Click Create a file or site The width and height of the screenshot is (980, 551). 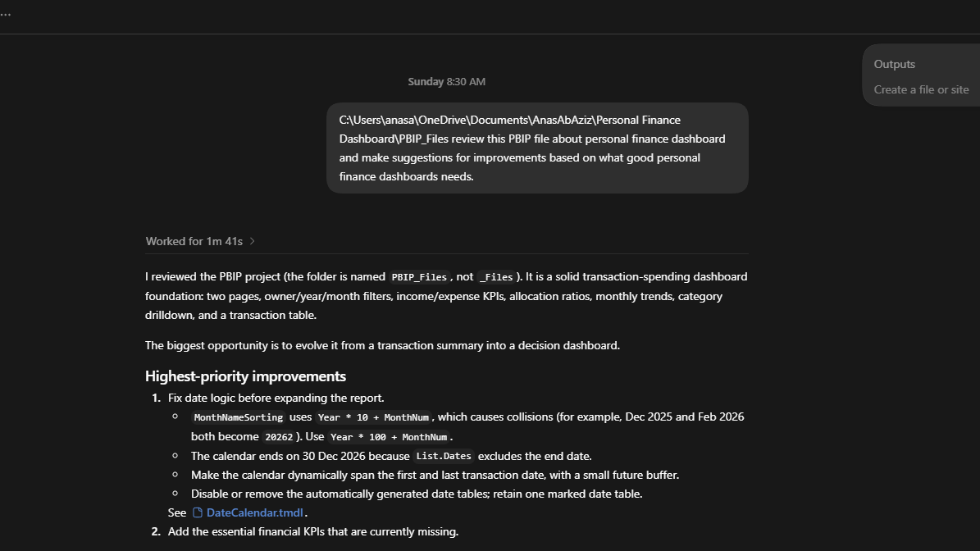point(921,89)
